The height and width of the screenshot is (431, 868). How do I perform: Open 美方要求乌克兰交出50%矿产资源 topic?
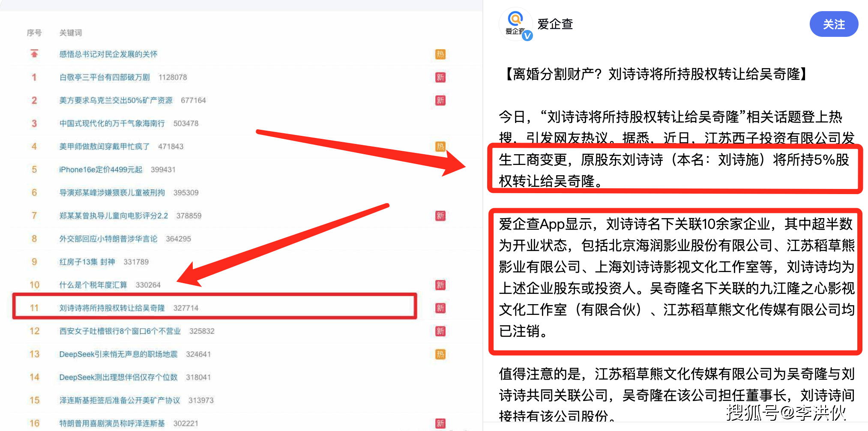tap(116, 100)
